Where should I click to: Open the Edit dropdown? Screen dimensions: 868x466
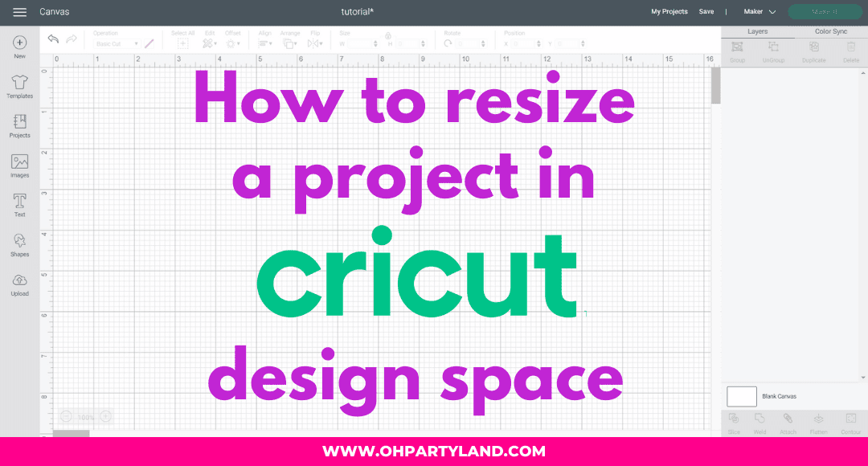209,43
